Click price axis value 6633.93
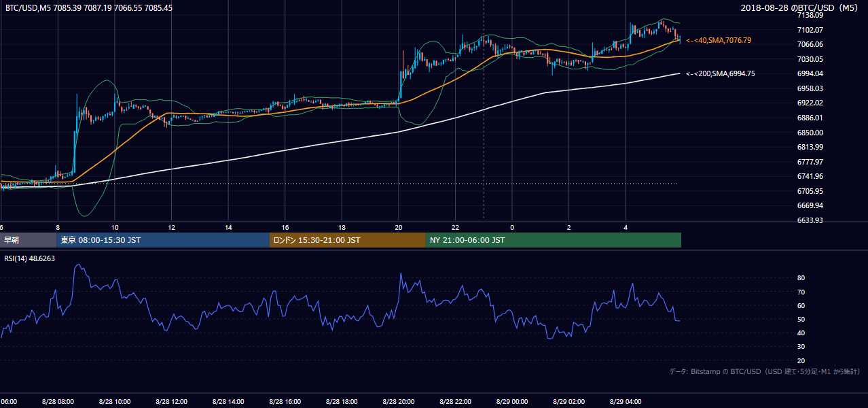 pos(810,220)
